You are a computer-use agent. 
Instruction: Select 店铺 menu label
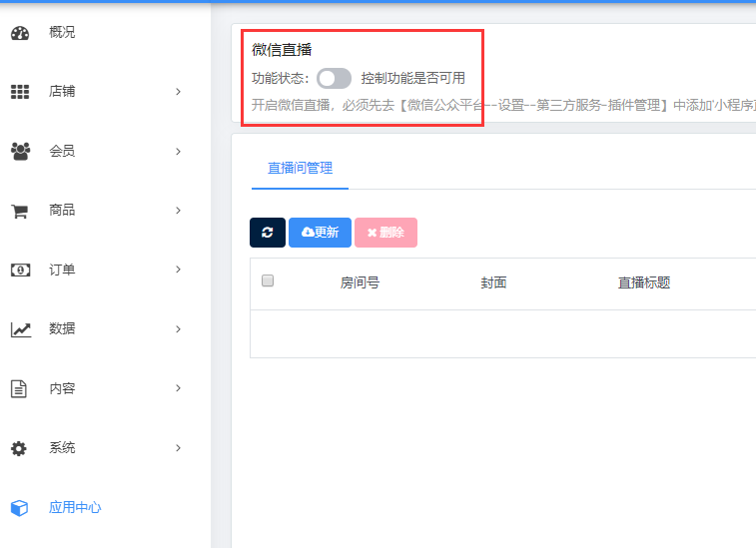[62, 91]
